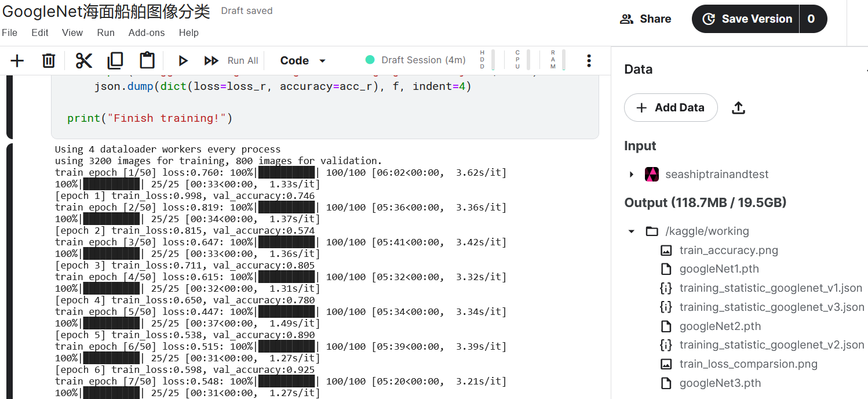Open the Edit menu

(x=40, y=32)
